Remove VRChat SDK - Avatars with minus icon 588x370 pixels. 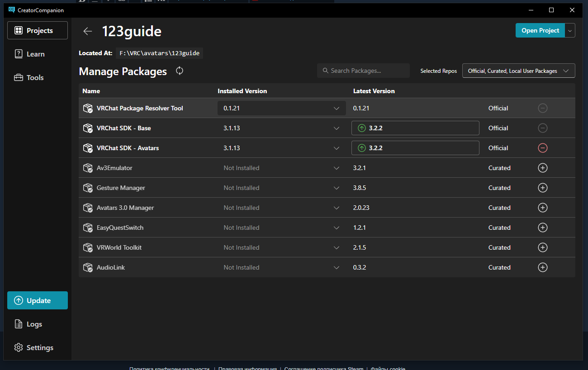point(543,148)
